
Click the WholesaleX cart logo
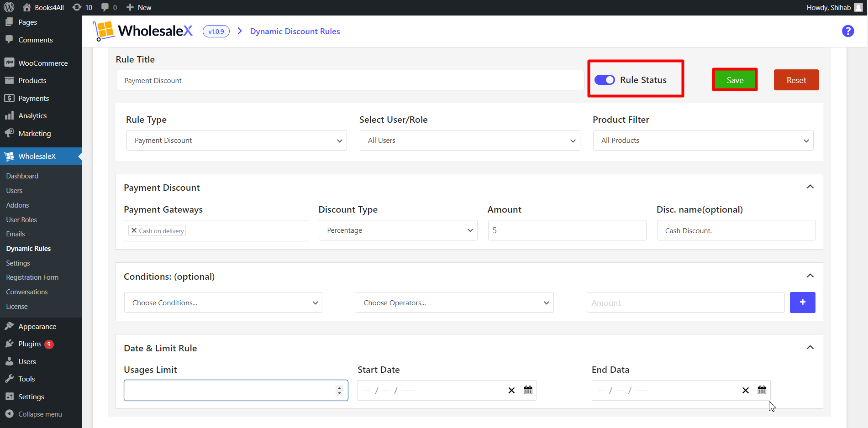[x=103, y=31]
